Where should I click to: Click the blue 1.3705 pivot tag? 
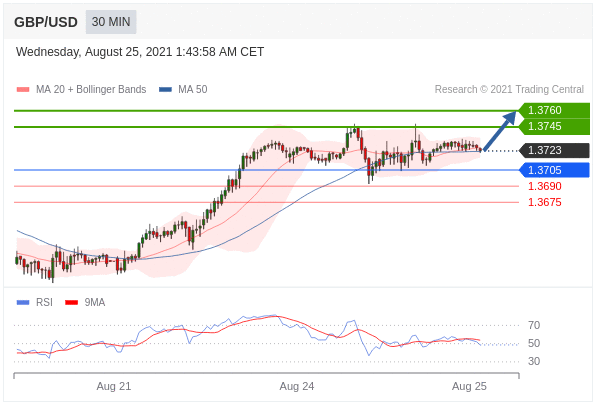coord(554,170)
